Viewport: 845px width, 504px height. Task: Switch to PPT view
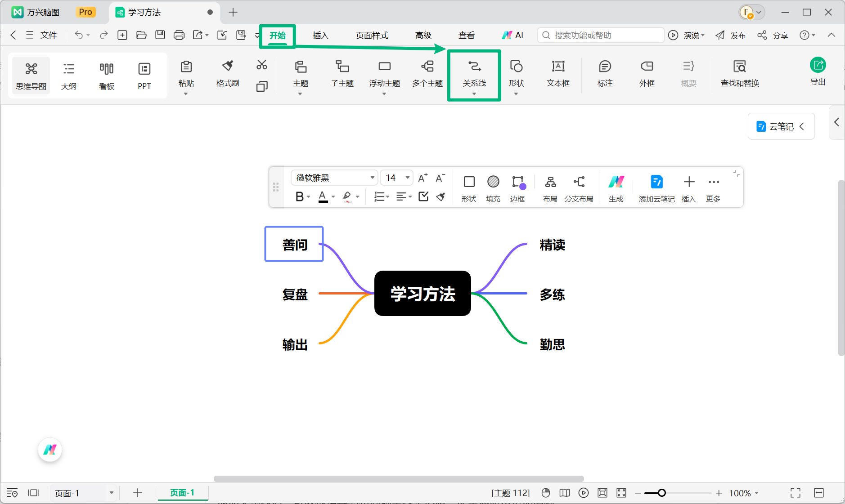pyautogui.click(x=144, y=76)
